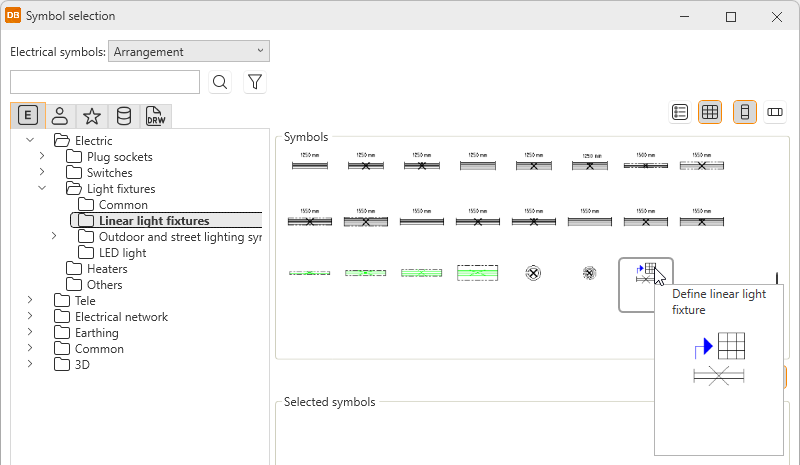The width and height of the screenshot is (800, 465).
Task: Open the Electrical symbols dropdown
Action: point(189,51)
